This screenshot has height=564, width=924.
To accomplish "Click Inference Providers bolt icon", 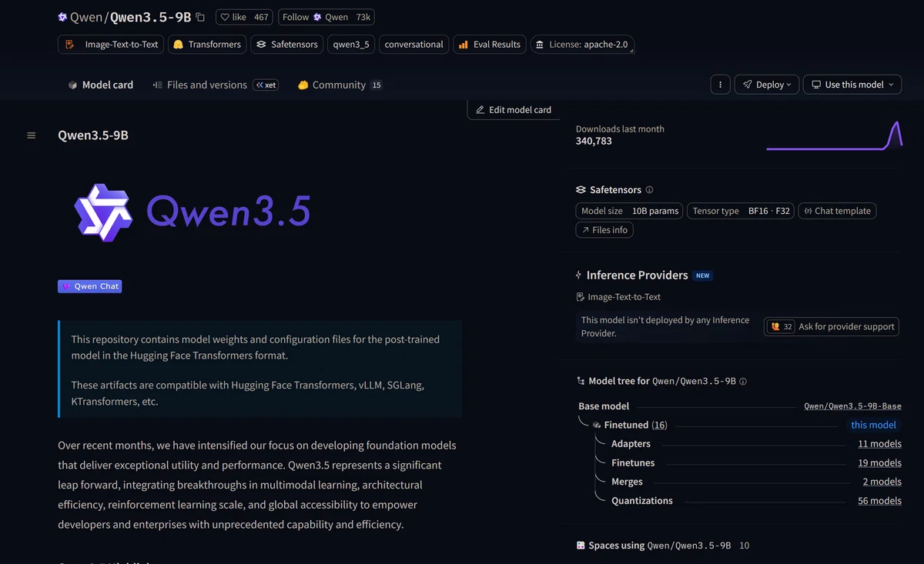I will click(x=579, y=275).
